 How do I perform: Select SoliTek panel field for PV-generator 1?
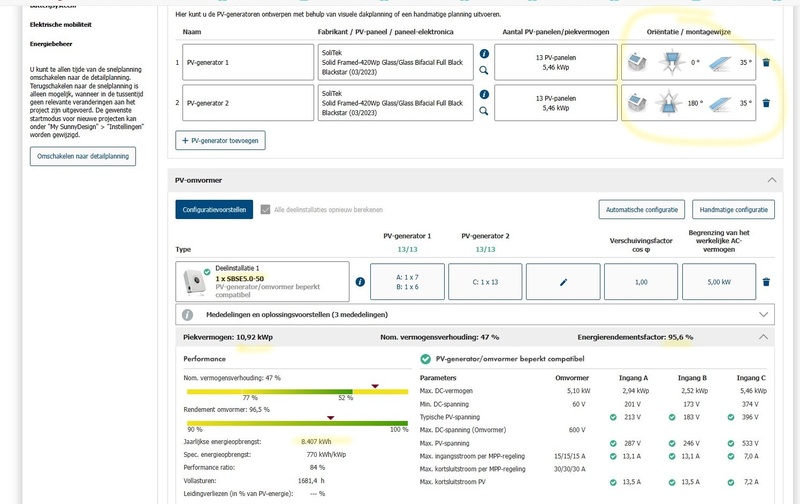[395, 62]
